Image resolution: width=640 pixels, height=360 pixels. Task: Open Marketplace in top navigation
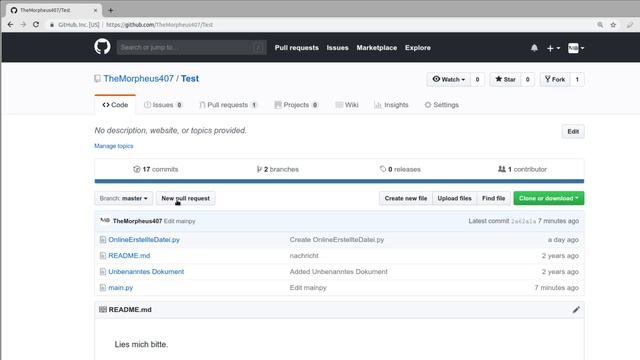(377, 48)
